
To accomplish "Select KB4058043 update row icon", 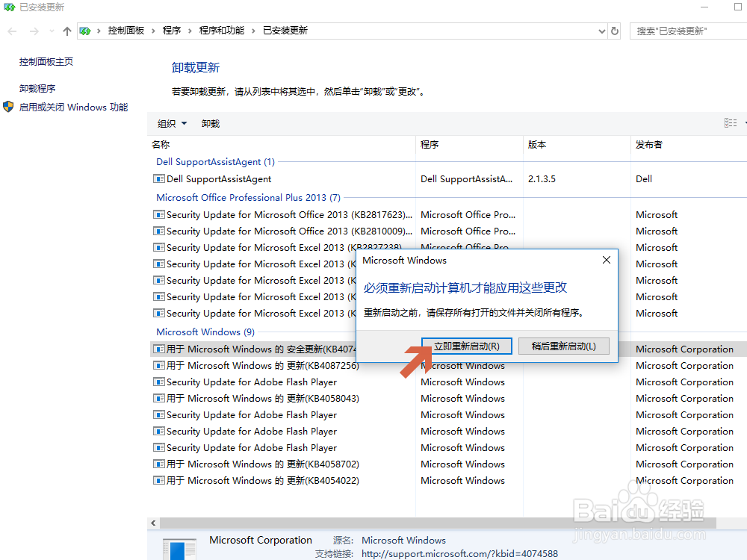I will (x=158, y=399).
